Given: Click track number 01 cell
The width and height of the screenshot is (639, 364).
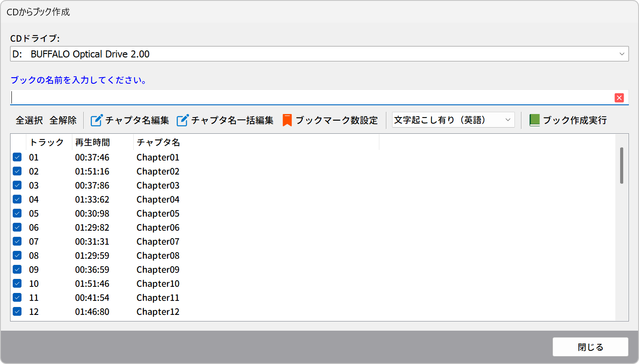Looking at the screenshot, I should coord(34,157).
